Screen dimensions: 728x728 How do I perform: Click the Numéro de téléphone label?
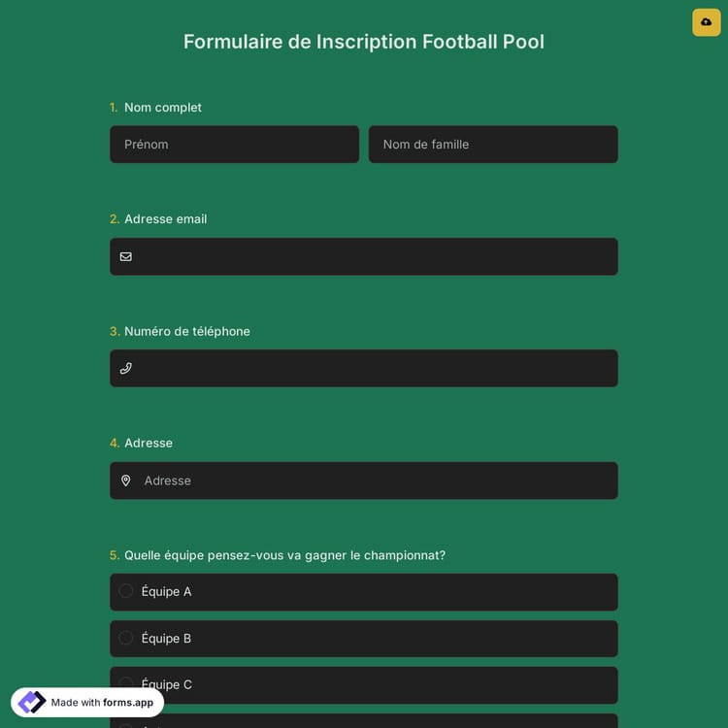coord(187,331)
